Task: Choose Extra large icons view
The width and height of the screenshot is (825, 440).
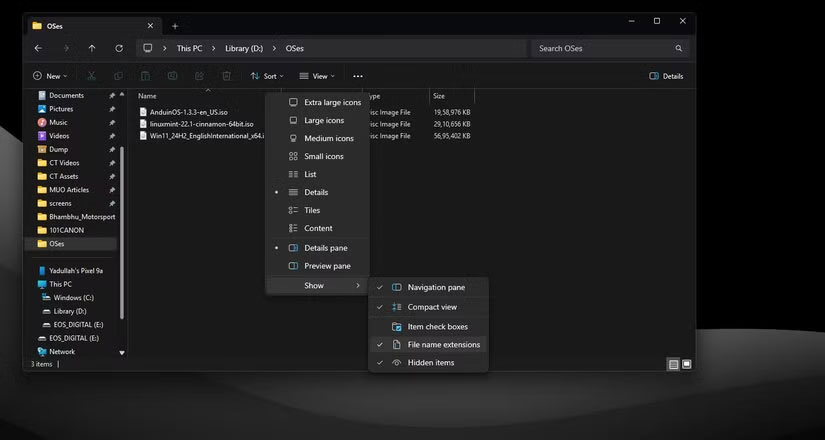Action: coord(332,102)
